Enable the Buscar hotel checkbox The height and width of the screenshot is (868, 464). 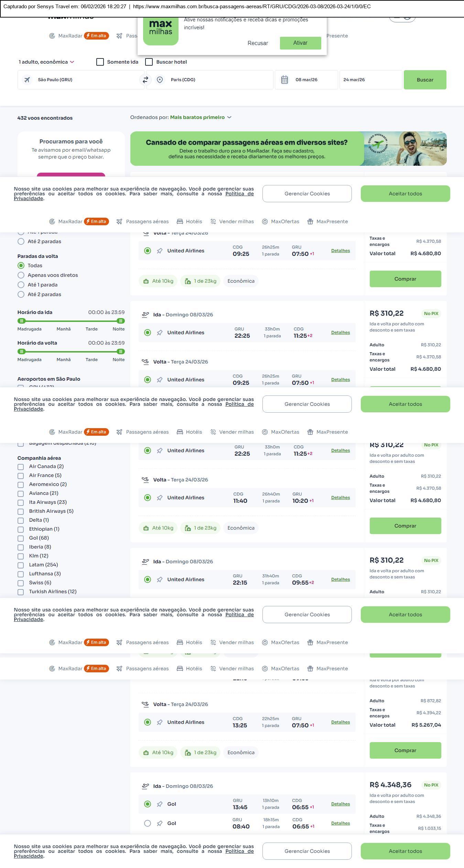coord(149,62)
